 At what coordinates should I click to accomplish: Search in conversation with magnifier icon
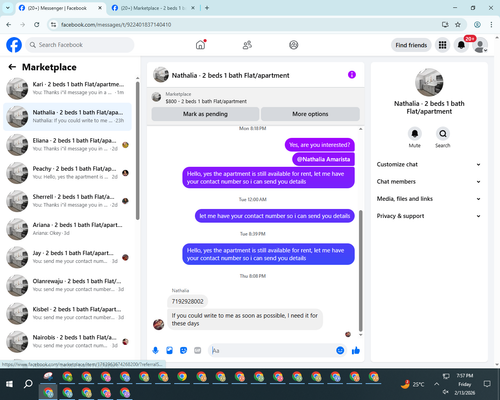coord(443,134)
